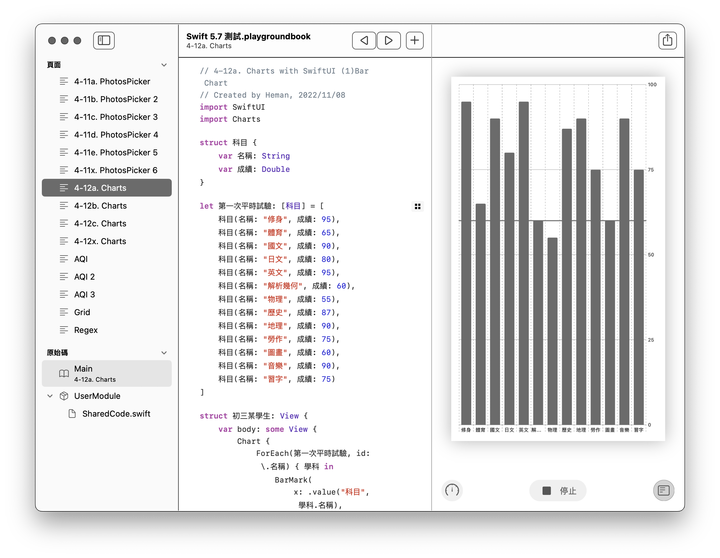Collapse the 頁面 section chevron

coord(164,65)
